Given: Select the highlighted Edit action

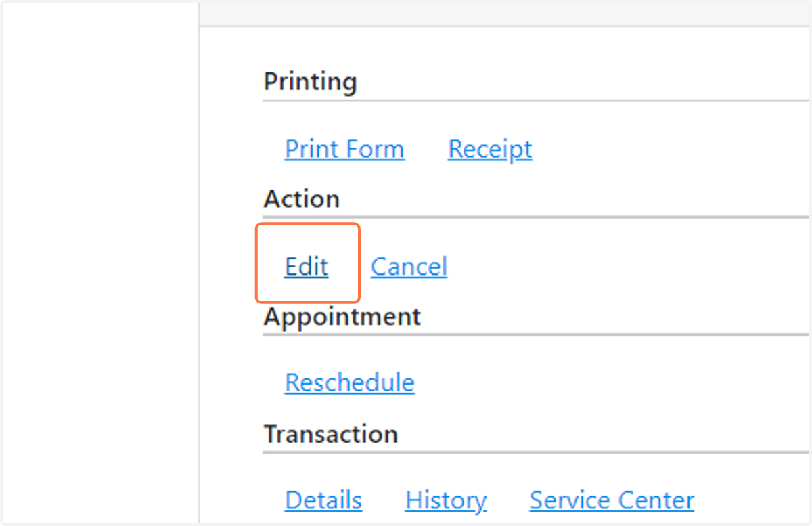Looking at the screenshot, I should [307, 267].
